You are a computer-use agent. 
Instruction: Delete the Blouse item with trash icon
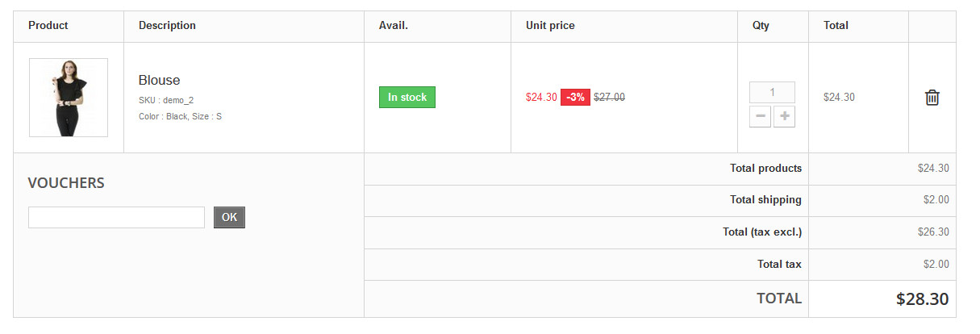[x=932, y=98]
